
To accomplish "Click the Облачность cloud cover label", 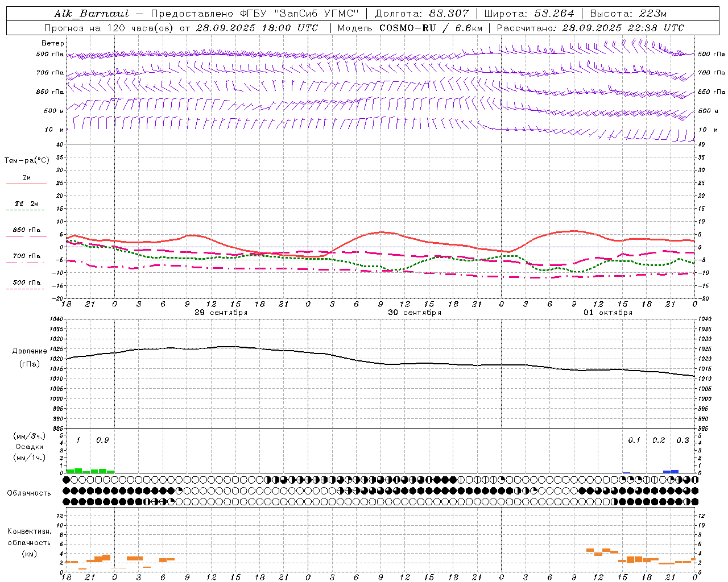I will (x=29, y=493).
